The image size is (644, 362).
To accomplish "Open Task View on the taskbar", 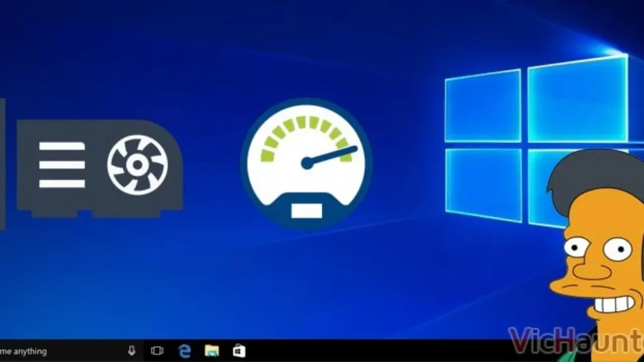I will coord(157,351).
